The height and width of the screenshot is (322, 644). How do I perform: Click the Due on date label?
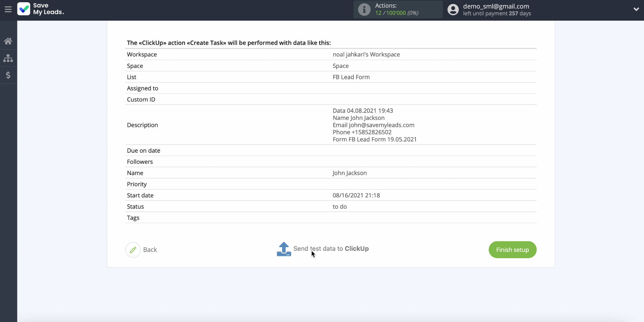pos(144,150)
